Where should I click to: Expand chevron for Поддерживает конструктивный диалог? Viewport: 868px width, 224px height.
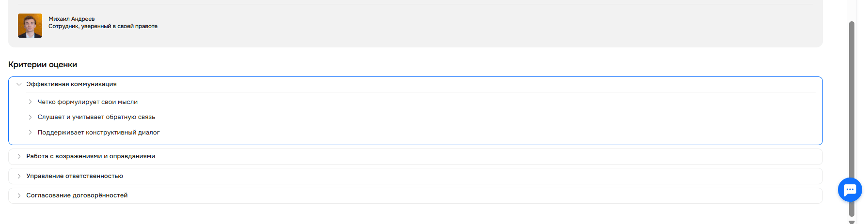point(30,133)
